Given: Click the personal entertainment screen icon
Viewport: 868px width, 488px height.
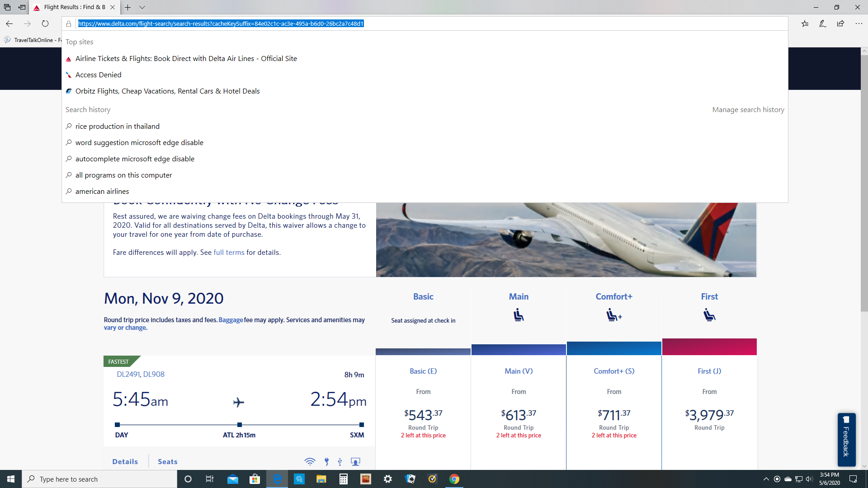Looking at the screenshot, I should 356,461.
